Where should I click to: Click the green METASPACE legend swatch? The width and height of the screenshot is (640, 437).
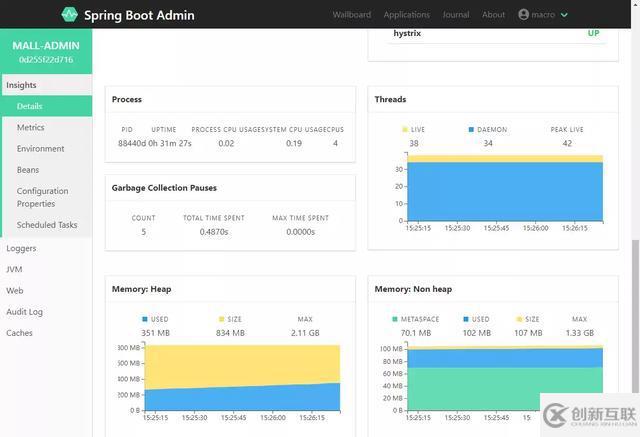point(394,320)
